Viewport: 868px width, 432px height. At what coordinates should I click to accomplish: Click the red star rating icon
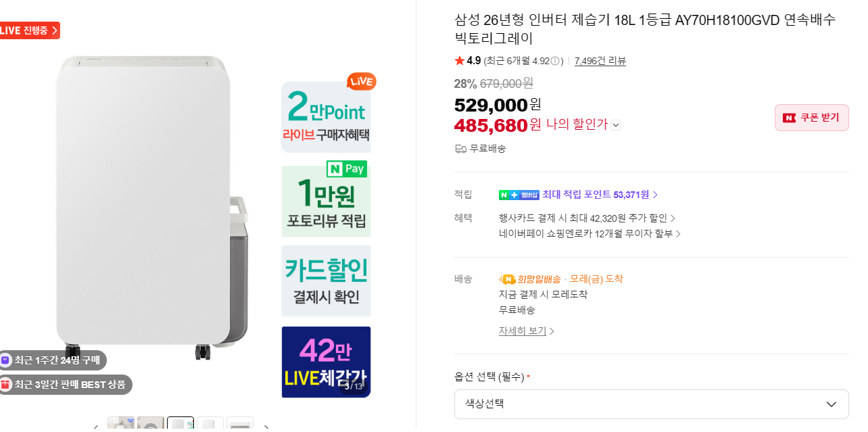point(460,61)
